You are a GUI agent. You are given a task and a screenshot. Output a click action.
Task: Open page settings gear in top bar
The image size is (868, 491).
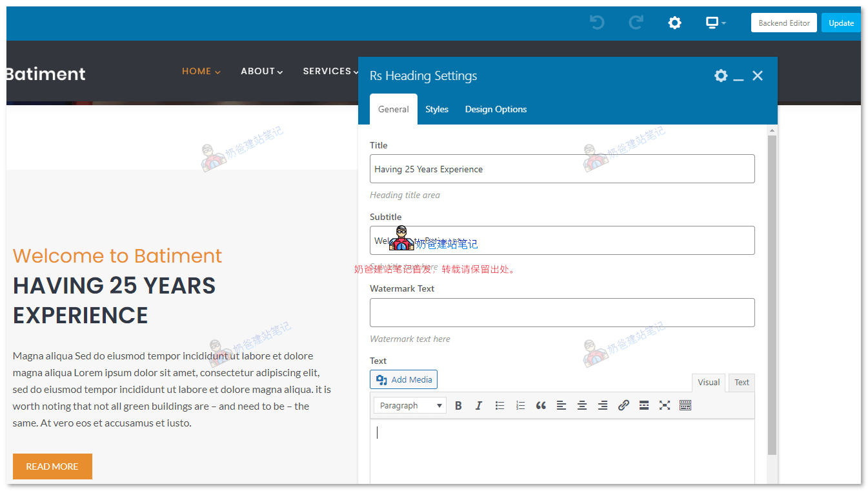click(674, 23)
